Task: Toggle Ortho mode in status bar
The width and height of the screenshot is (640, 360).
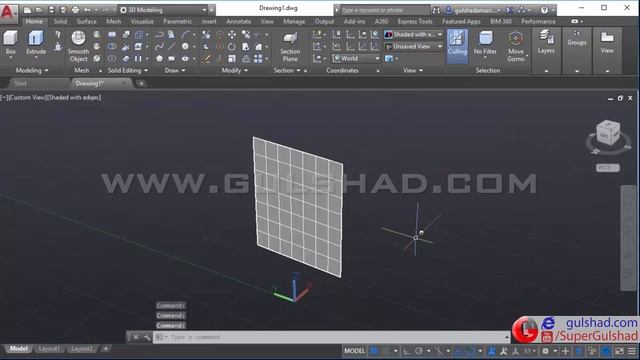Action: coord(407,351)
